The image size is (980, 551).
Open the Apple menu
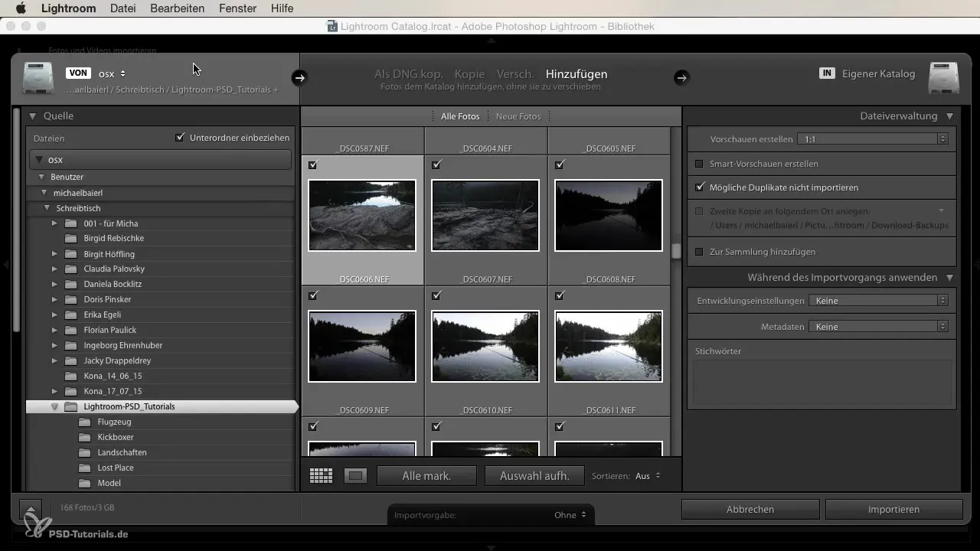pyautogui.click(x=21, y=8)
